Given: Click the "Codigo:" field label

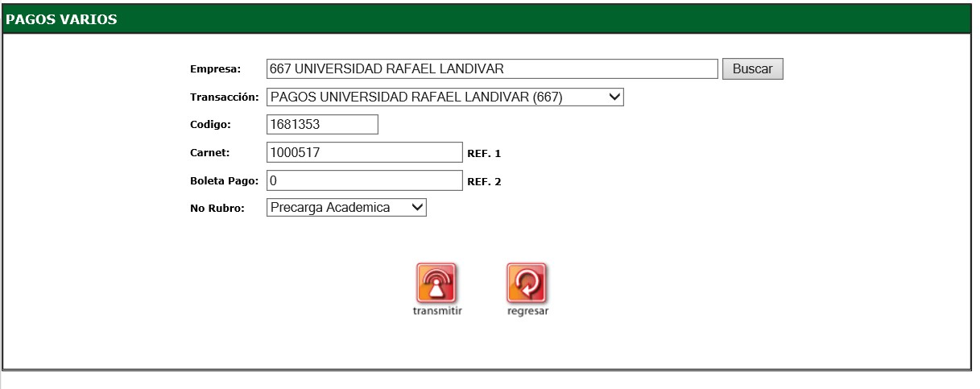Looking at the screenshot, I should [210, 125].
